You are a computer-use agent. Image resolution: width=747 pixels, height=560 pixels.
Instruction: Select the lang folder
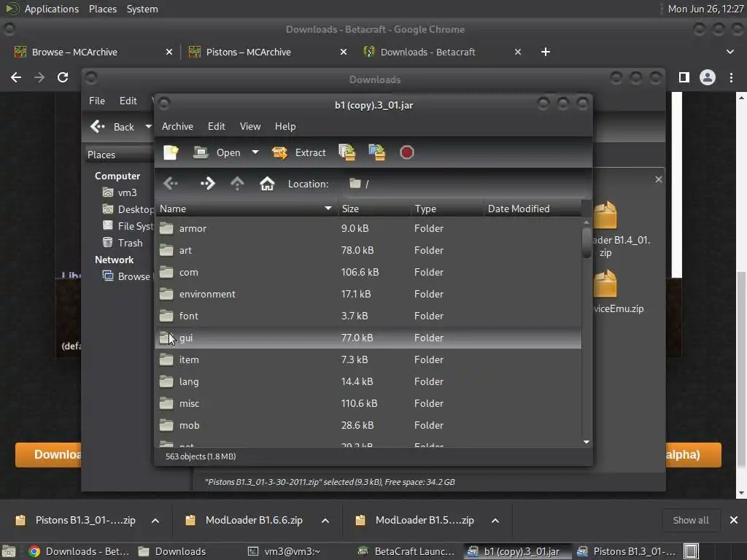click(x=368, y=381)
